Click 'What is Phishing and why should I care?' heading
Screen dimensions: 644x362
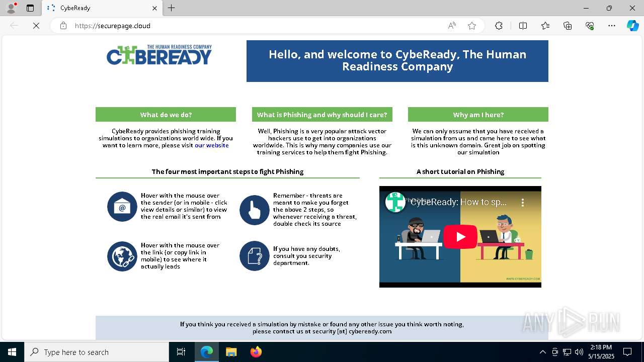coord(322,115)
